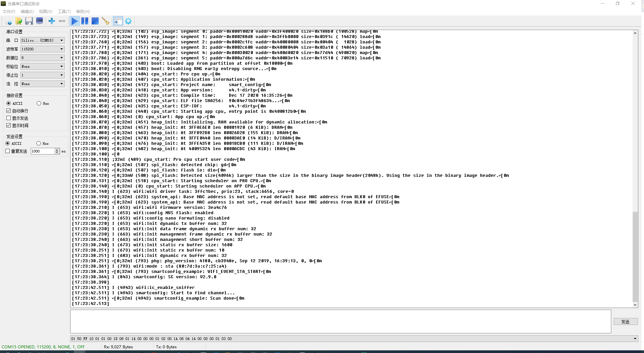
Task: Enable the 重复发送 checkbox
Action: (8, 151)
